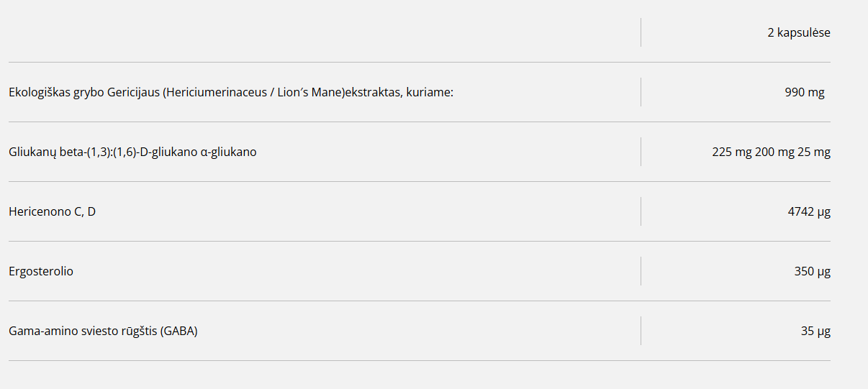
Task: Click the 990 mg value
Action: pos(805,92)
